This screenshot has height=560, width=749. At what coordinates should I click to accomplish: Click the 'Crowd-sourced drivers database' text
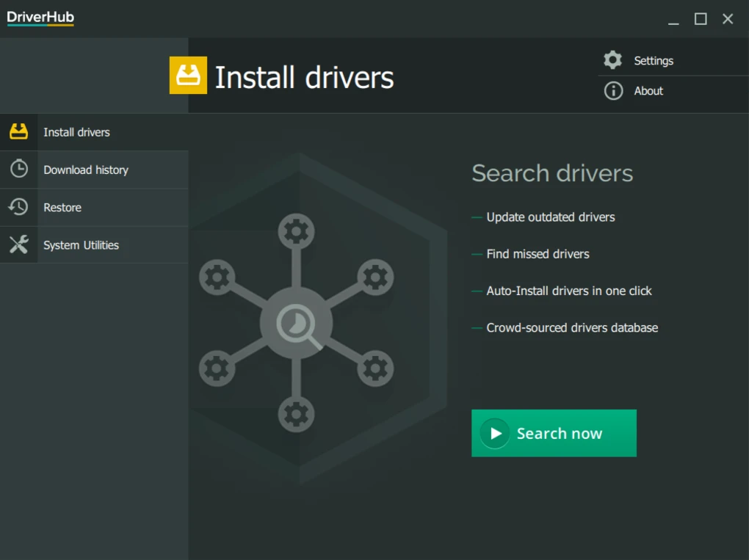[x=572, y=327]
